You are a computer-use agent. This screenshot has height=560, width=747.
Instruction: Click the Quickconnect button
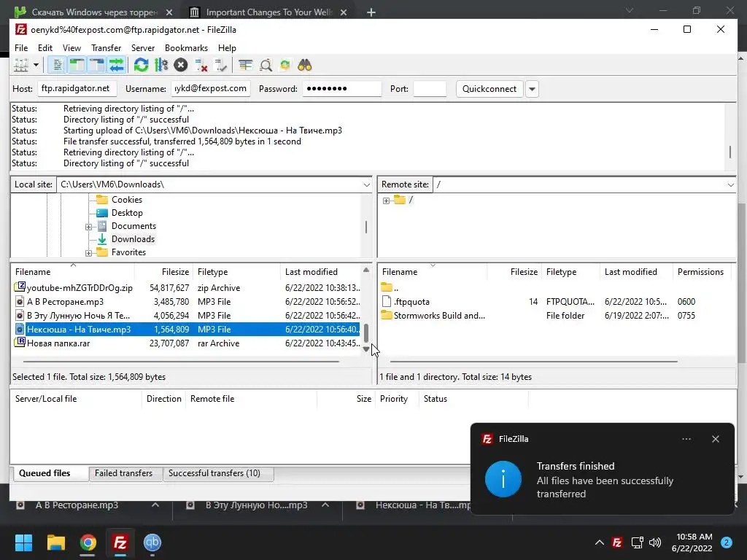coord(489,88)
